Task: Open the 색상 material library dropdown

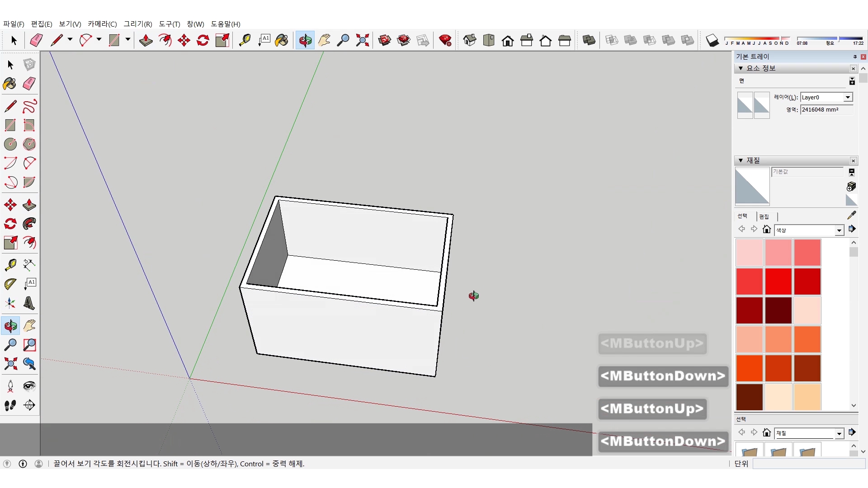Action: click(839, 230)
